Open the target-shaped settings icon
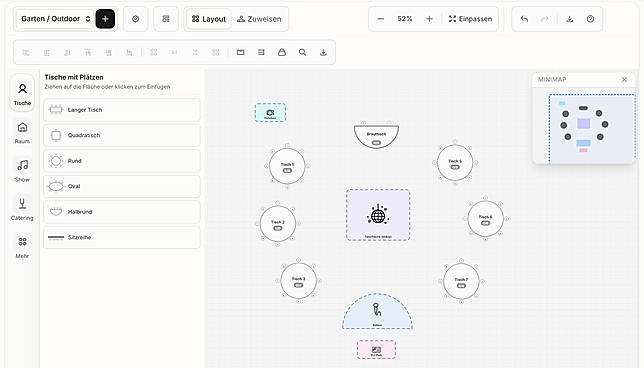This screenshot has height=368, width=644. [x=136, y=19]
